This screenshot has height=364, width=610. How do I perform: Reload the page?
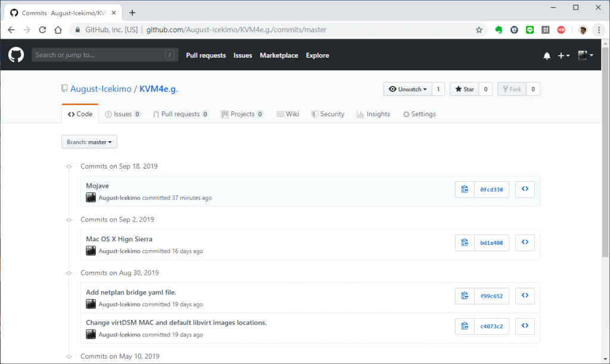tap(42, 30)
